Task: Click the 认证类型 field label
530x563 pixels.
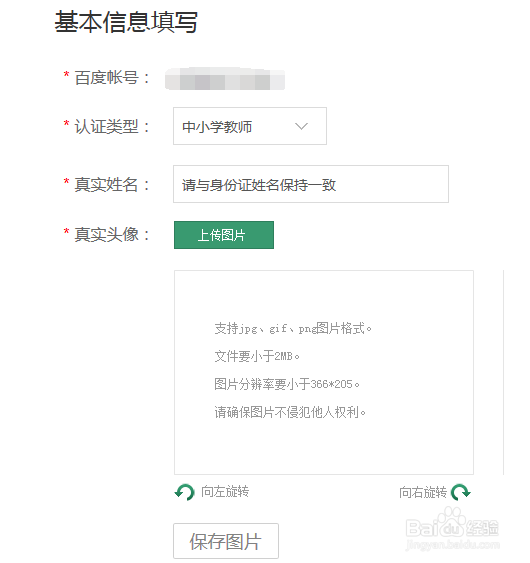Action: pos(106,126)
